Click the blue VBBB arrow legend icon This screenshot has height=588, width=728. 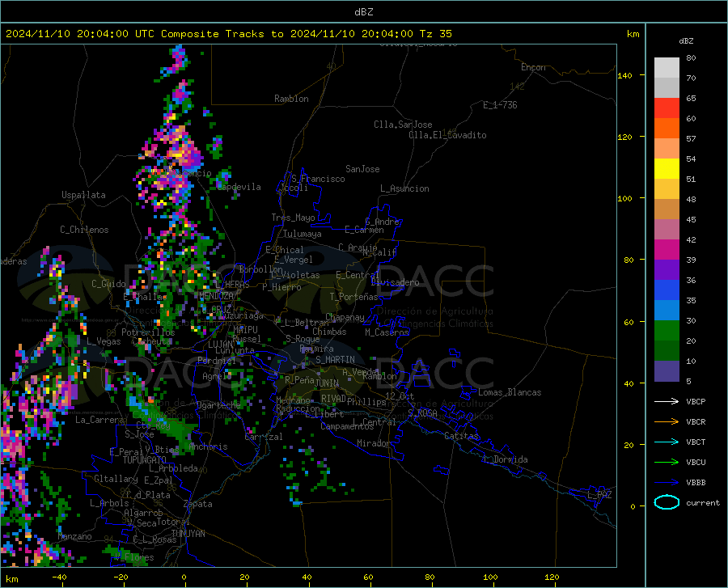click(667, 483)
